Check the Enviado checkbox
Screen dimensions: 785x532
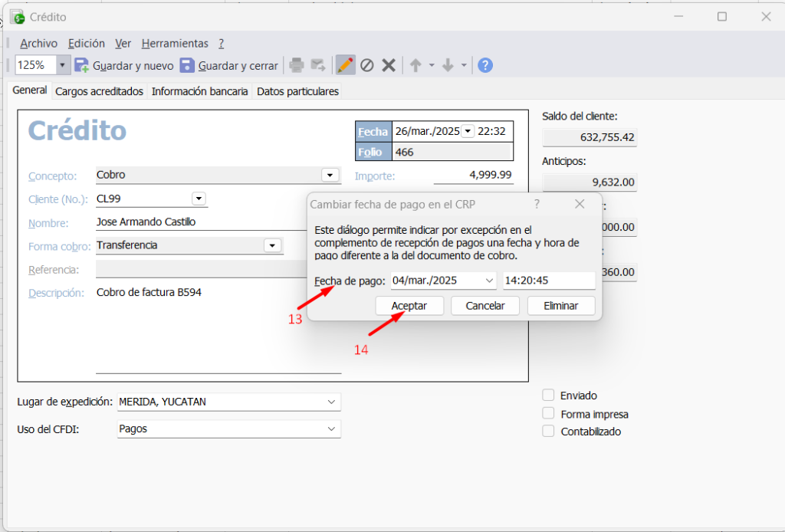[548, 396]
